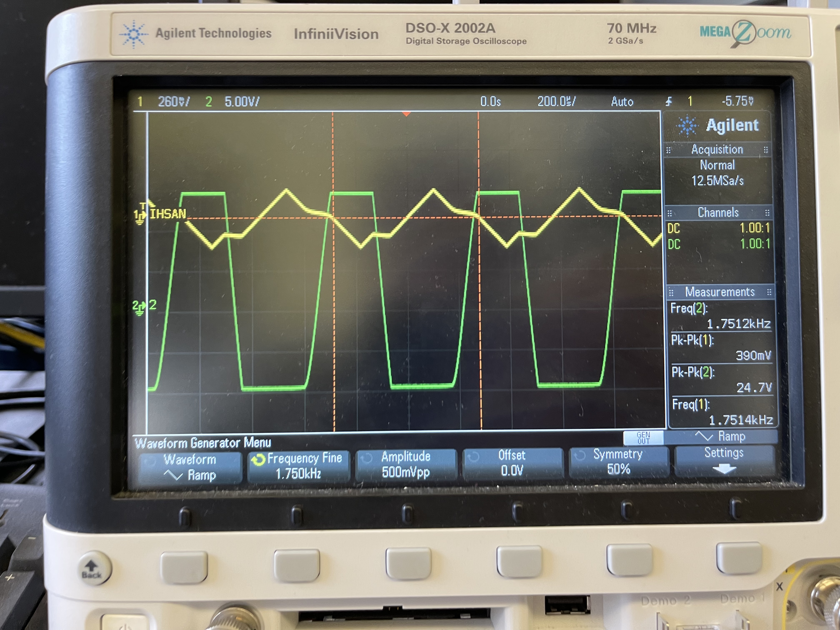Click the -5.75V trigger level readout
This screenshot has height=630, width=840.
point(737,101)
